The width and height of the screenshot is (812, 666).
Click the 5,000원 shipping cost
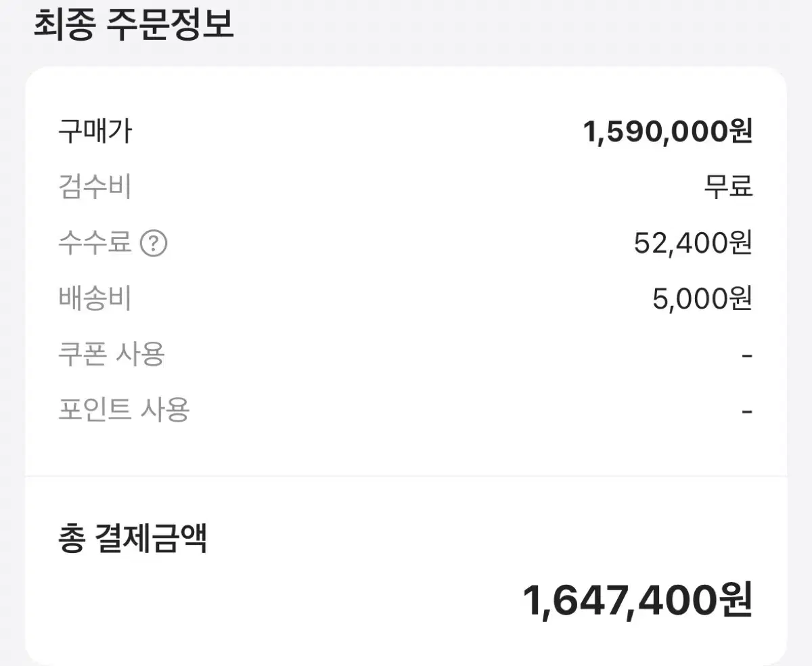(x=702, y=298)
